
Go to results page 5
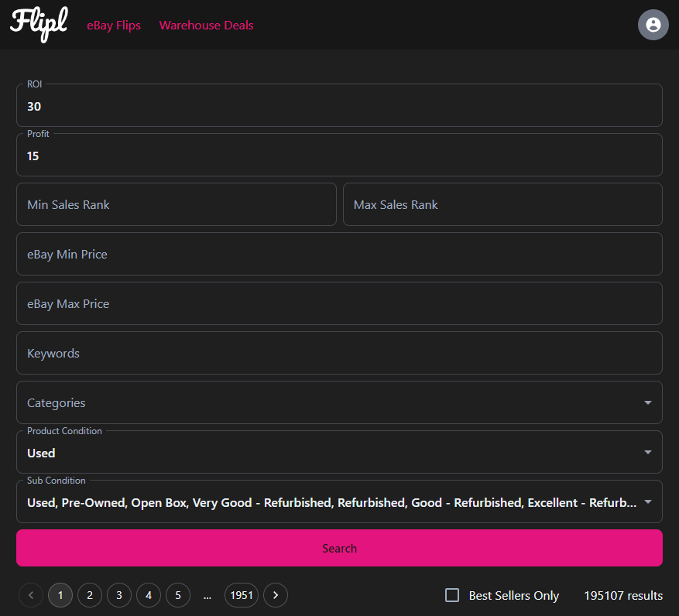point(178,595)
